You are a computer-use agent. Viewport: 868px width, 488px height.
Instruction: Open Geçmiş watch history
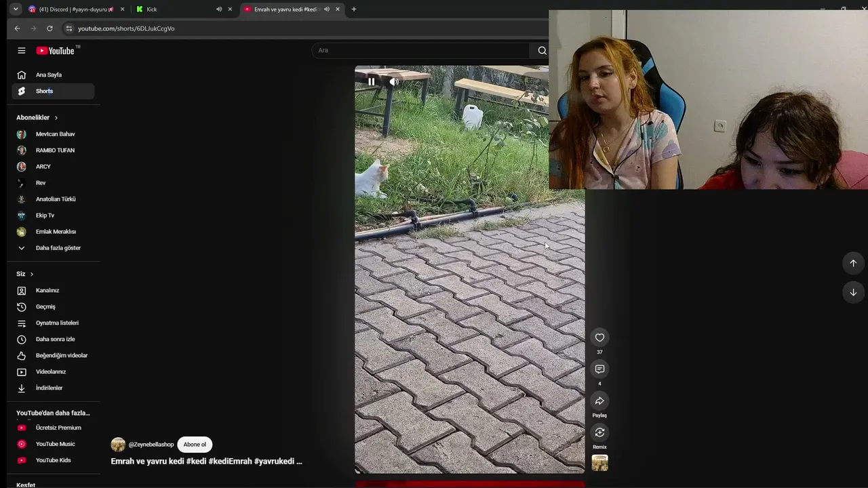[x=54, y=307]
